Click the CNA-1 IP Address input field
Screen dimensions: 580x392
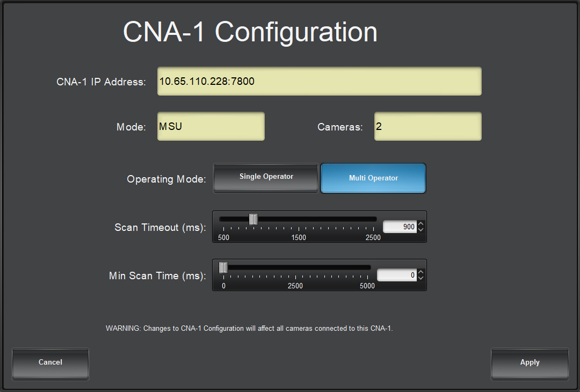(319, 81)
